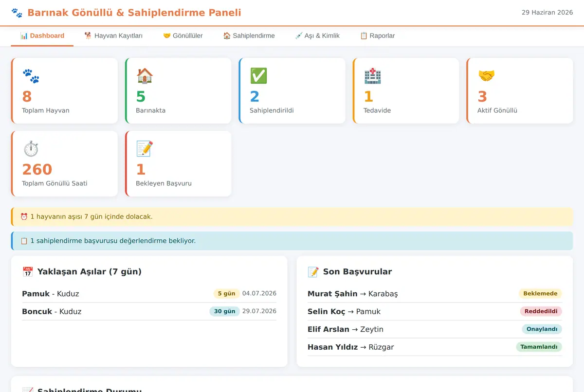The image size is (584, 392).
Task: Click the stopwatch icon on Toplam Gönüllü Saati card
Action: pyautogui.click(x=31, y=149)
